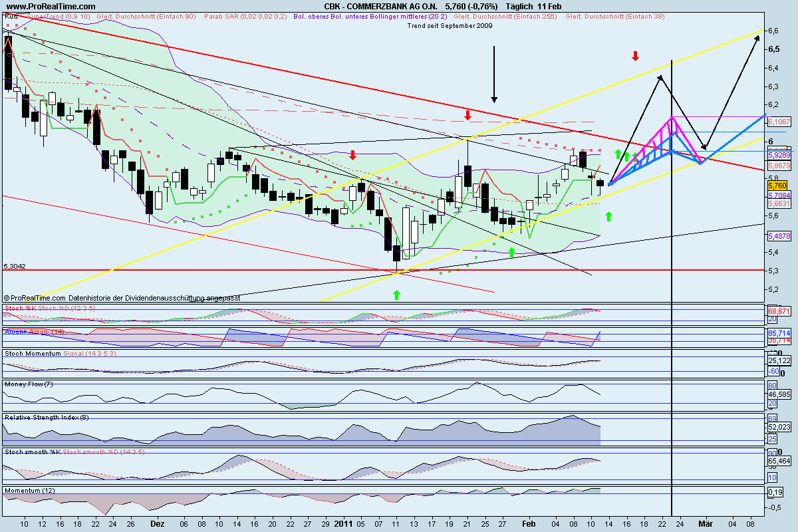Select the Stoch smooth %K (14 3 5) label
The width and height of the screenshot is (798, 532).
pyautogui.click(x=74, y=452)
